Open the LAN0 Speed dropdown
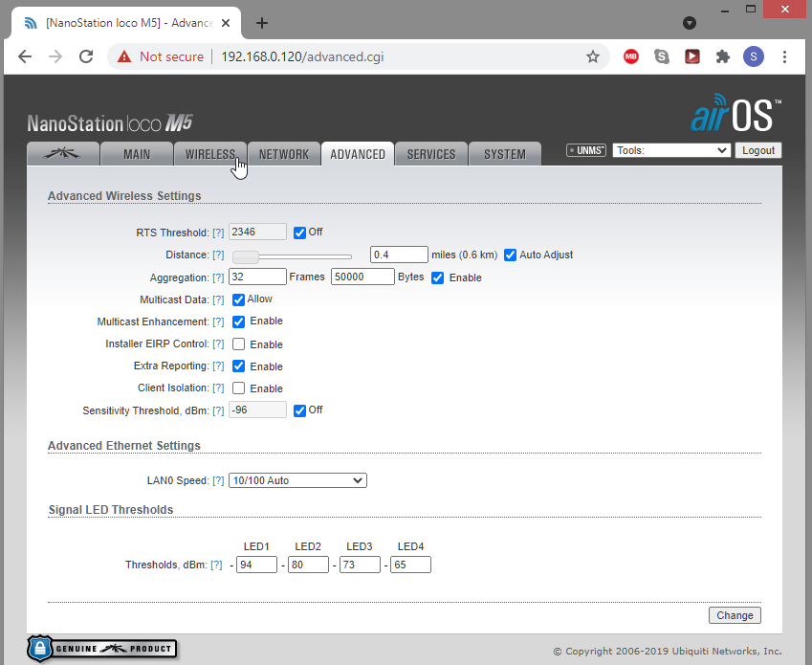Image resolution: width=812 pixels, height=665 pixels. pos(297,480)
